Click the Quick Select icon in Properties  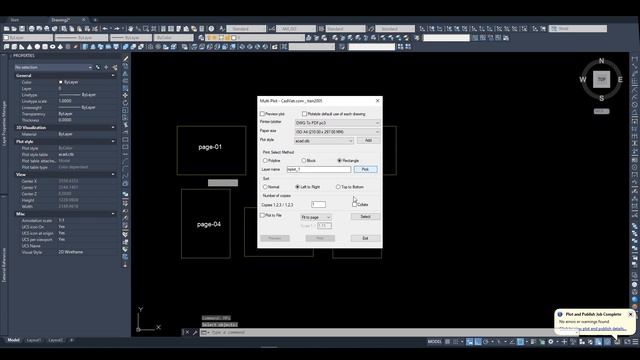[x=115, y=67]
